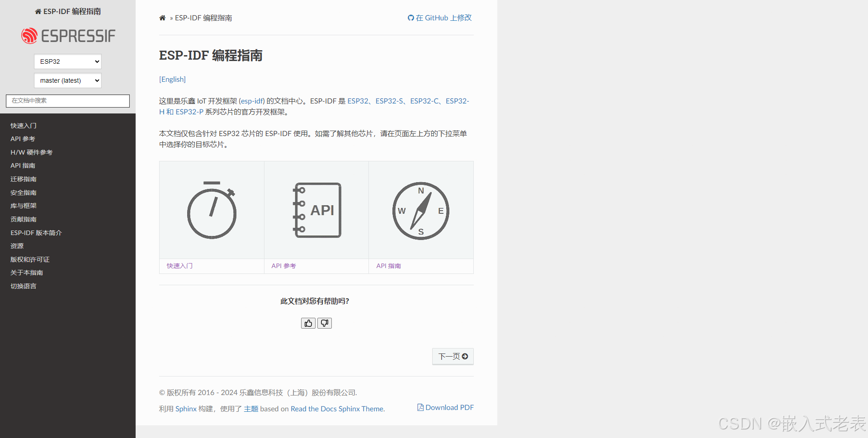This screenshot has height=438, width=868.
Task: Click the compass API guide icon
Action: [x=421, y=211]
